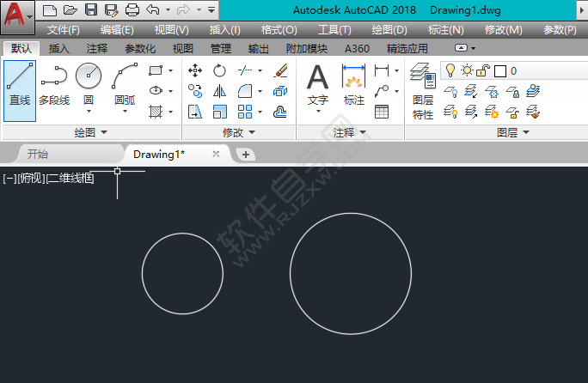Open the Undo history dropdown arrow
Image resolution: width=588 pixels, height=383 pixels.
(168, 10)
